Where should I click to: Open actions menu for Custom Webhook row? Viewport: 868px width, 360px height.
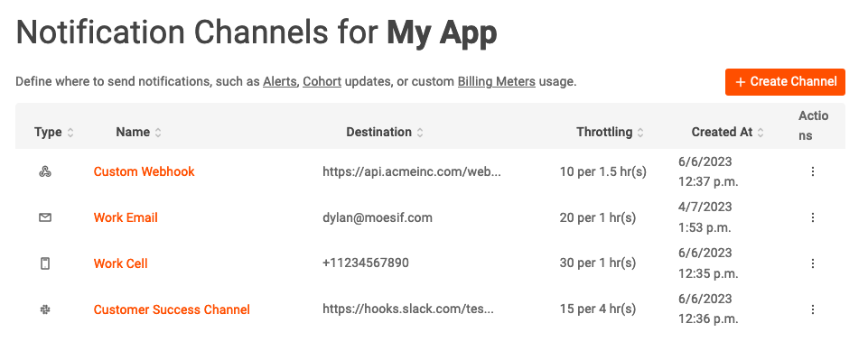(x=813, y=172)
